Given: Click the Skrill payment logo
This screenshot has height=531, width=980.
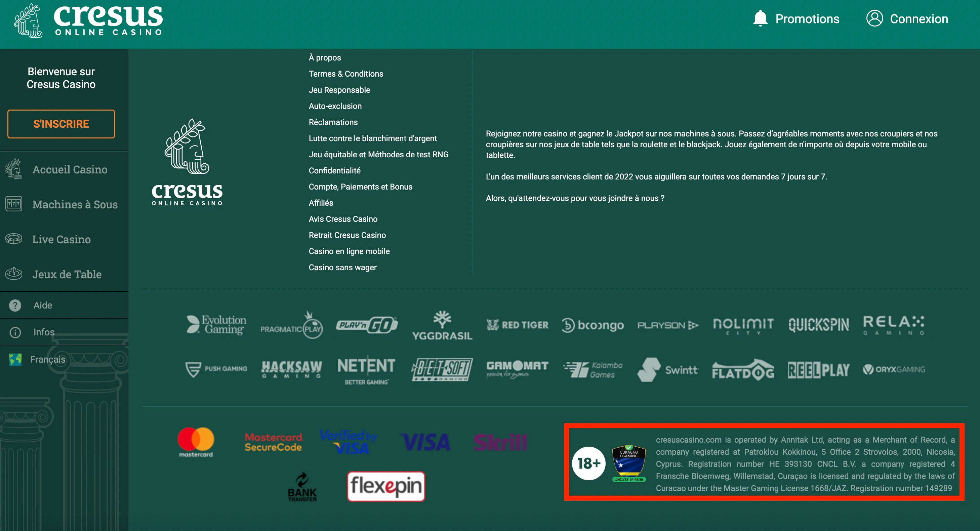Looking at the screenshot, I should coord(500,442).
